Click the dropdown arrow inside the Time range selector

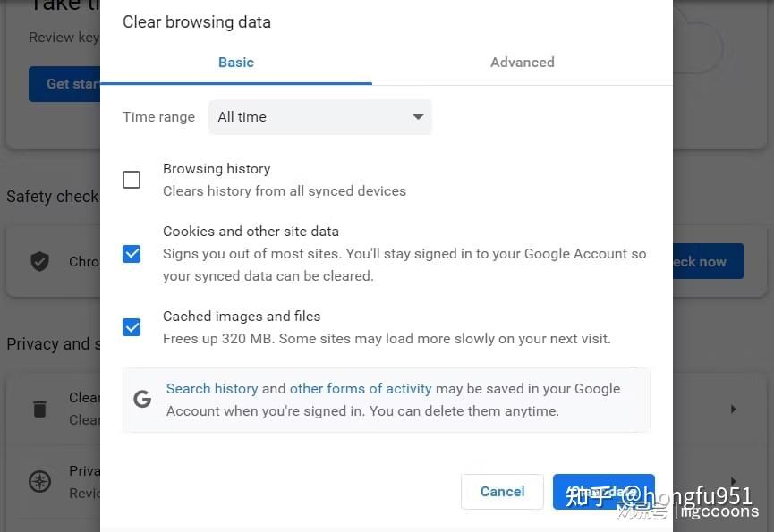417,117
